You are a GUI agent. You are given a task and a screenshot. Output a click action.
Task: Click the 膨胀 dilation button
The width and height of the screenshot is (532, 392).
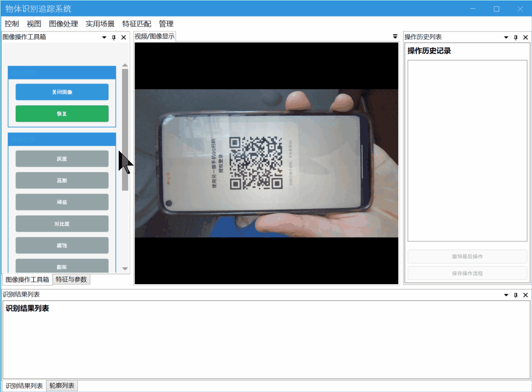(x=62, y=266)
